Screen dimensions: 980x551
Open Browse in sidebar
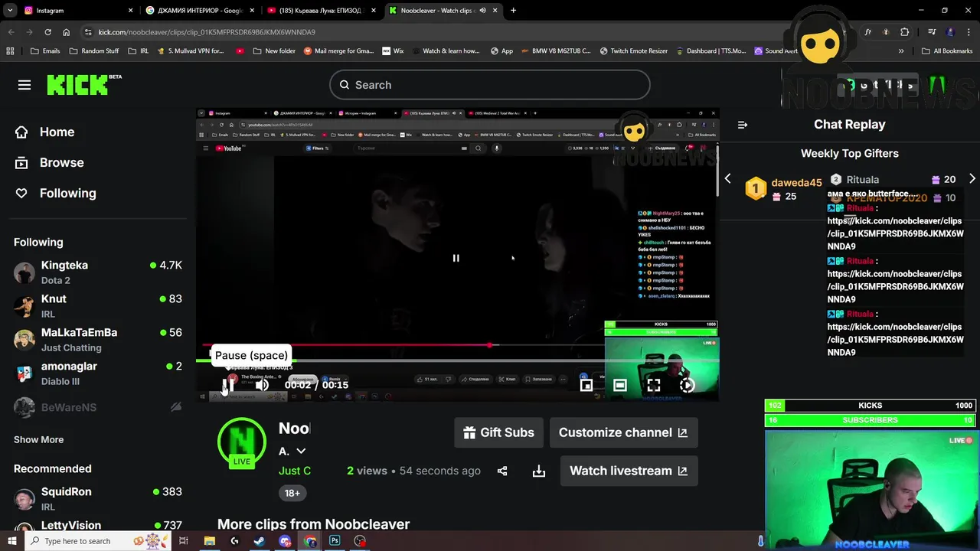click(x=49, y=162)
